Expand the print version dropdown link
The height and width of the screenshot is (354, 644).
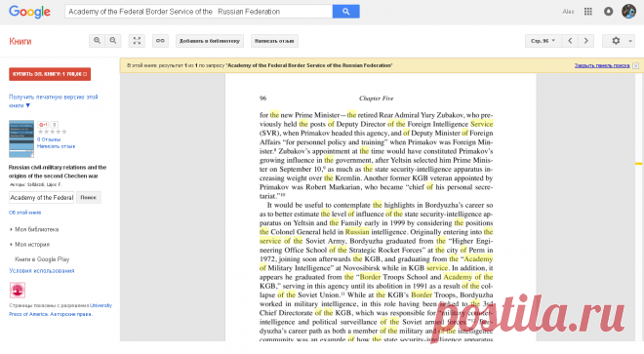(54, 101)
